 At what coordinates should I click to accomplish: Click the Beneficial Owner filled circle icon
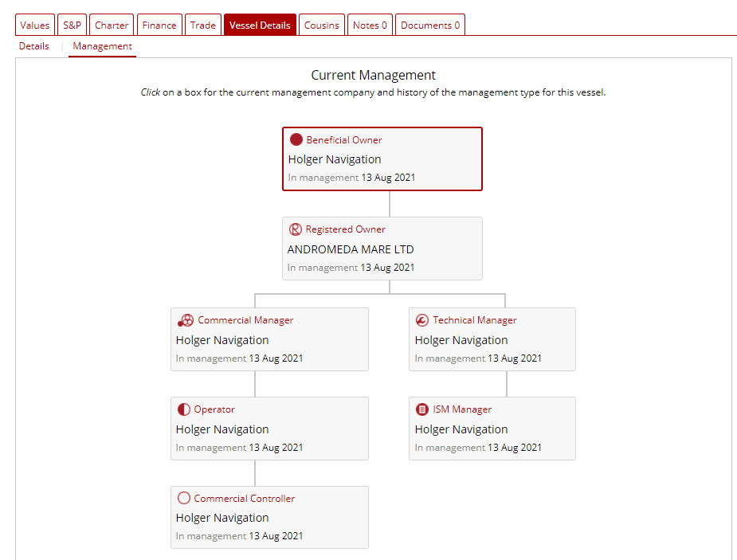[296, 139]
